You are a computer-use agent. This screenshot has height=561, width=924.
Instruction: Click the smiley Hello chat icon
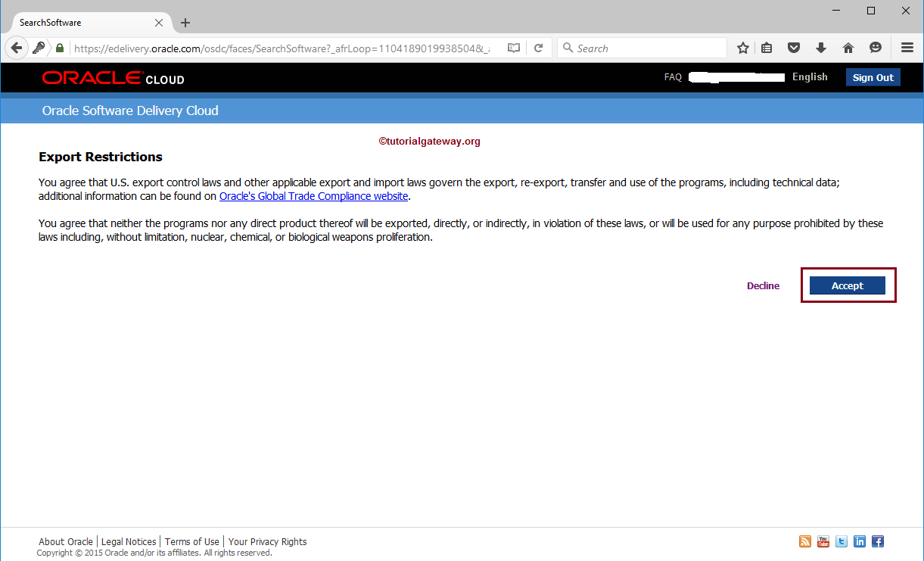[x=876, y=48]
